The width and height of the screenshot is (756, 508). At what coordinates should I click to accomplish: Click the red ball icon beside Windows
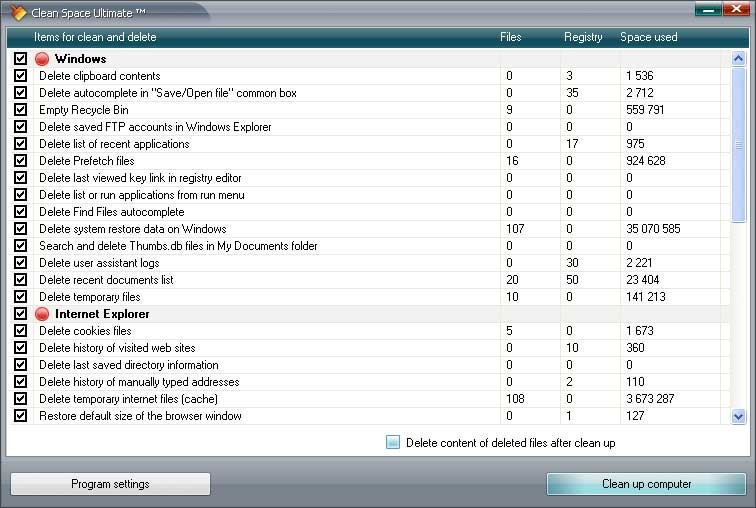click(x=42, y=59)
